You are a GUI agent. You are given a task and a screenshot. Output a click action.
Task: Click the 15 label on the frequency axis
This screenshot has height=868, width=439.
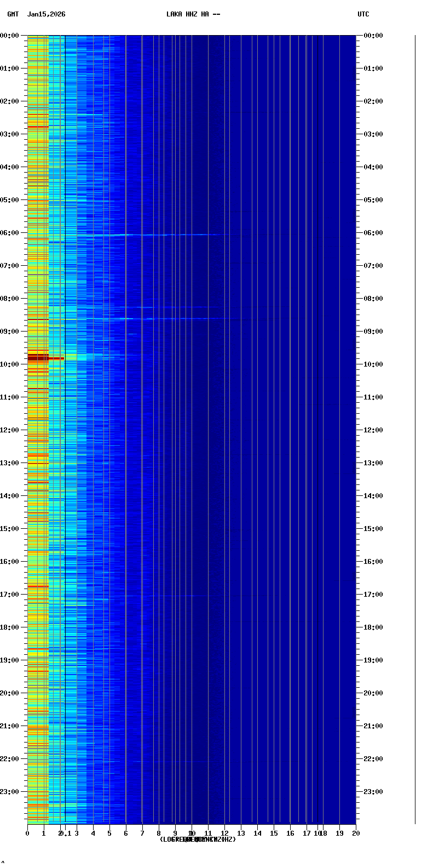point(274,833)
